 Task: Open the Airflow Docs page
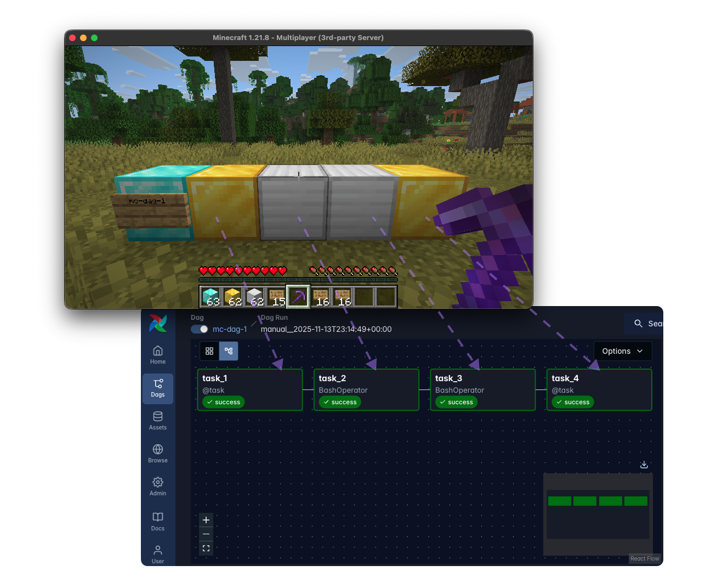pyautogui.click(x=157, y=520)
